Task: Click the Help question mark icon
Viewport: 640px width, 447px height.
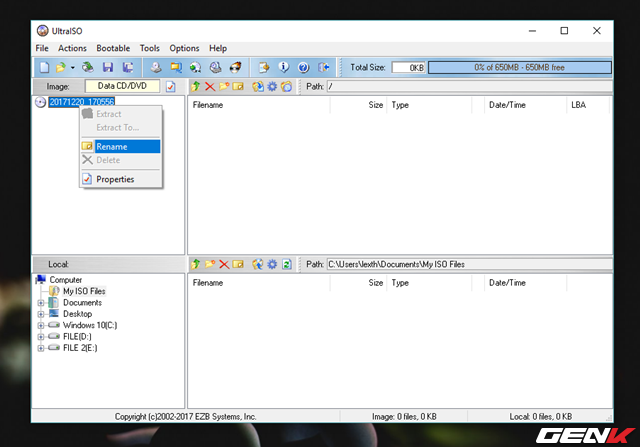Action: 303,67
